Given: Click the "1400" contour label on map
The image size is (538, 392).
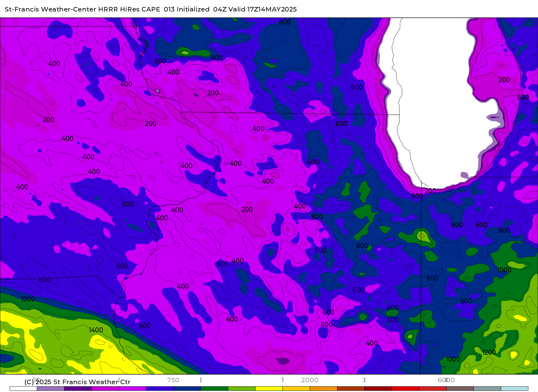Looking at the screenshot, I should pyautogui.click(x=96, y=330).
